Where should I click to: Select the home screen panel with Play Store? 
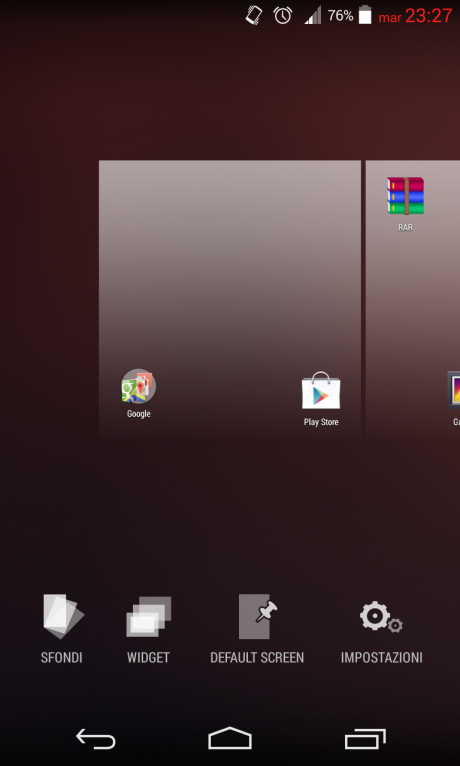[230, 298]
